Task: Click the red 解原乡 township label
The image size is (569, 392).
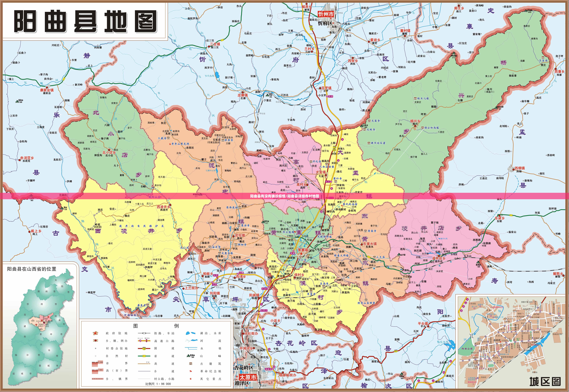Action: tap(307, 7)
